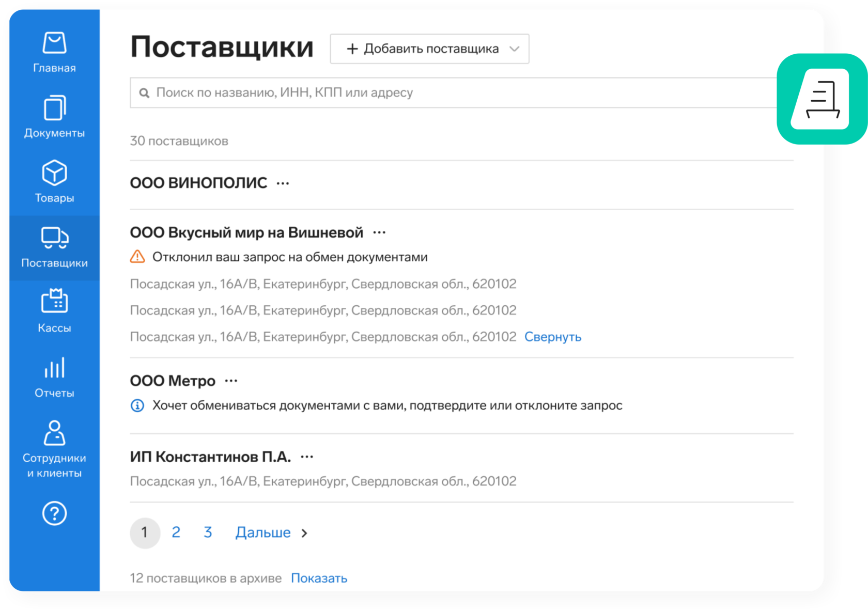Open three-dots menu for ООО Метро
The width and height of the screenshot is (868, 611).
[x=231, y=381]
